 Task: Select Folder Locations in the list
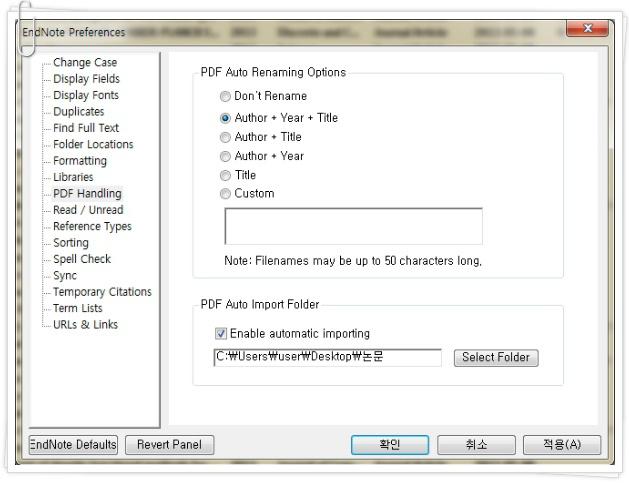coord(93,144)
